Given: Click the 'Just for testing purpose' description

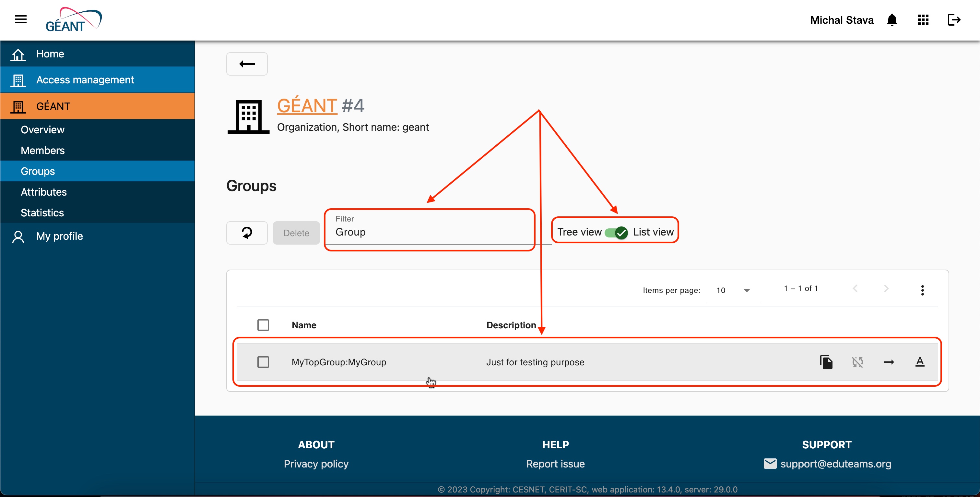Looking at the screenshot, I should click(535, 362).
